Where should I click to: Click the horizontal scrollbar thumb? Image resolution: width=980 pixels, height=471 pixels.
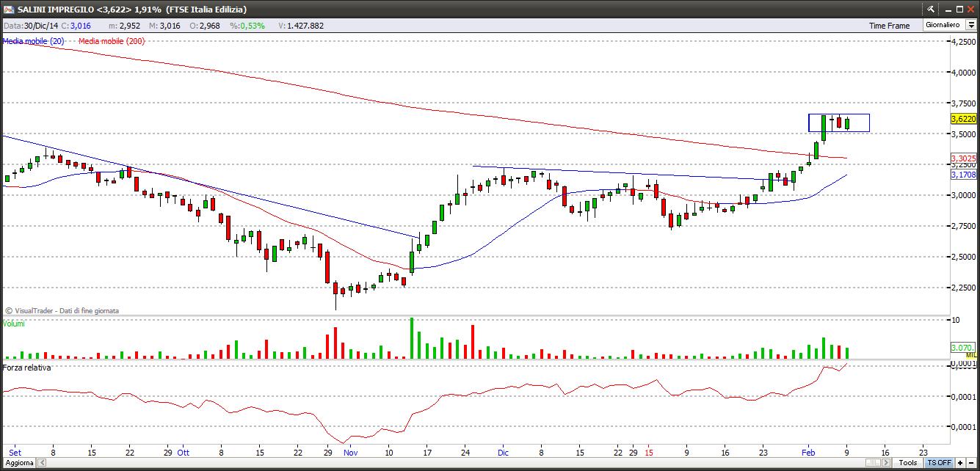(874, 463)
